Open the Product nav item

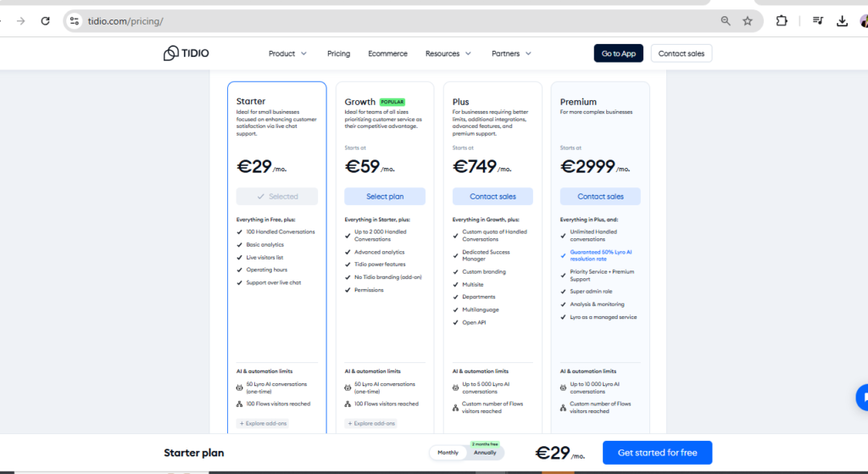pos(281,53)
